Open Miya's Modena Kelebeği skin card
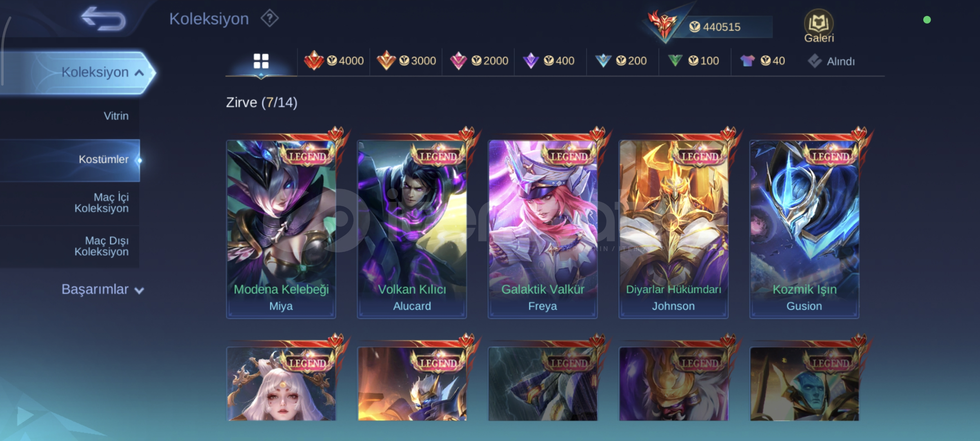The image size is (980, 441). click(281, 229)
